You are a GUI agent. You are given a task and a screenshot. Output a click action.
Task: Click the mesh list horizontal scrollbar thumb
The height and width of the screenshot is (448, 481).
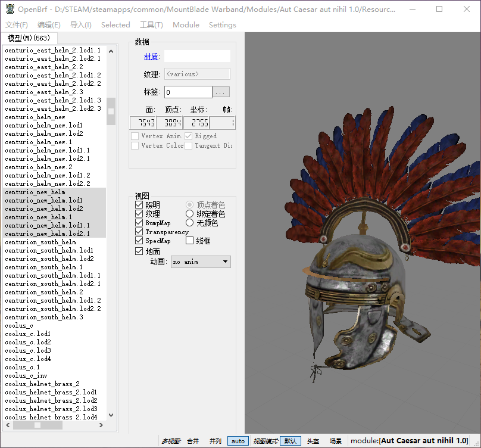click(38, 425)
